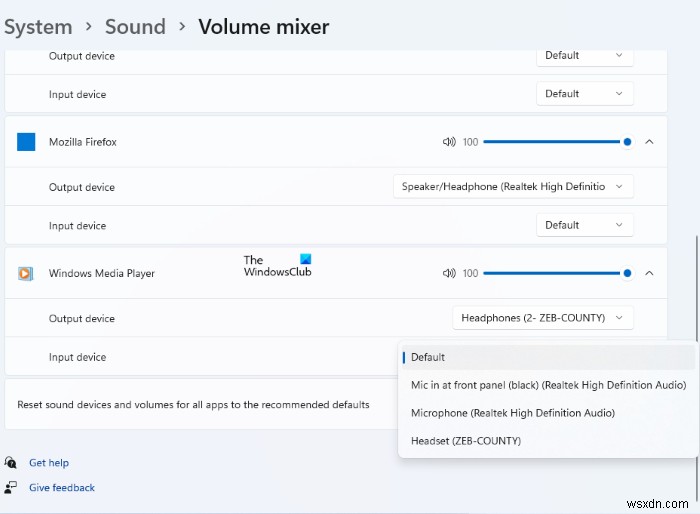The image size is (700, 514).
Task: Click the Mozilla Firefox volume slider
Action: tap(557, 142)
